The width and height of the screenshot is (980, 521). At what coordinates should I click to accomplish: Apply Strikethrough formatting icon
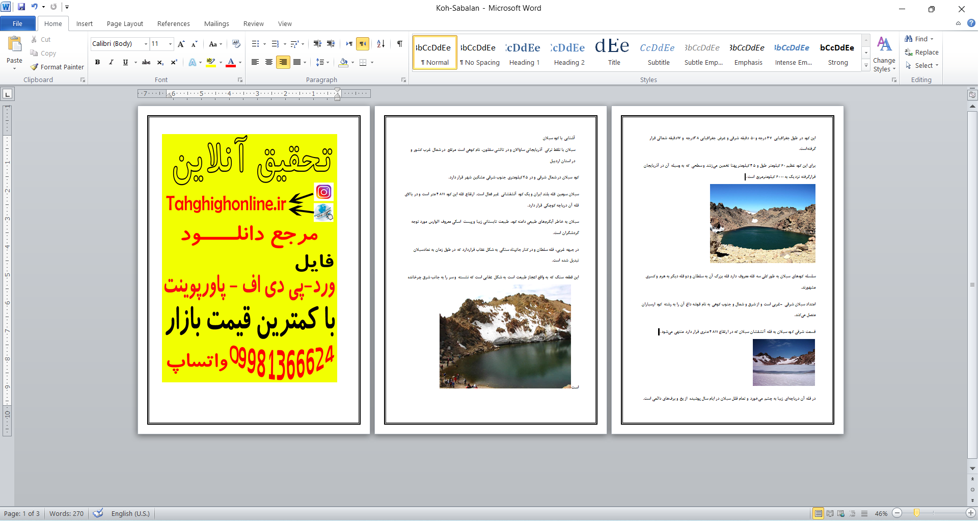click(146, 62)
